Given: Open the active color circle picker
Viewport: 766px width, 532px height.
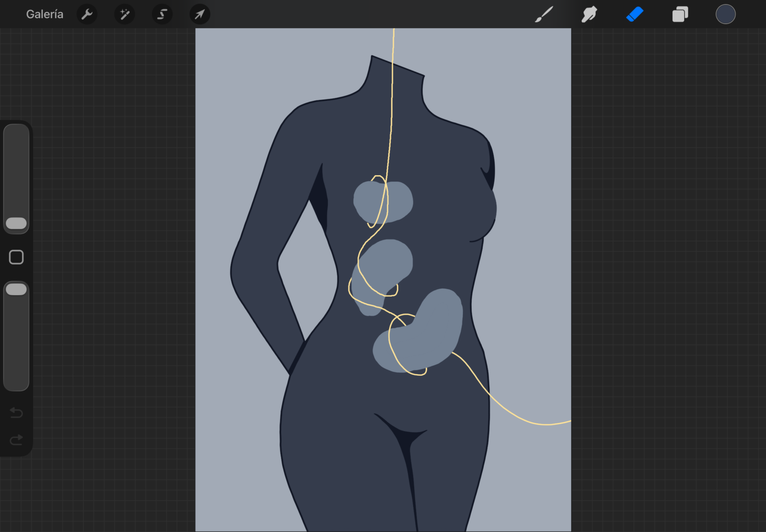Looking at the screenshot, I should click(725, 14).
